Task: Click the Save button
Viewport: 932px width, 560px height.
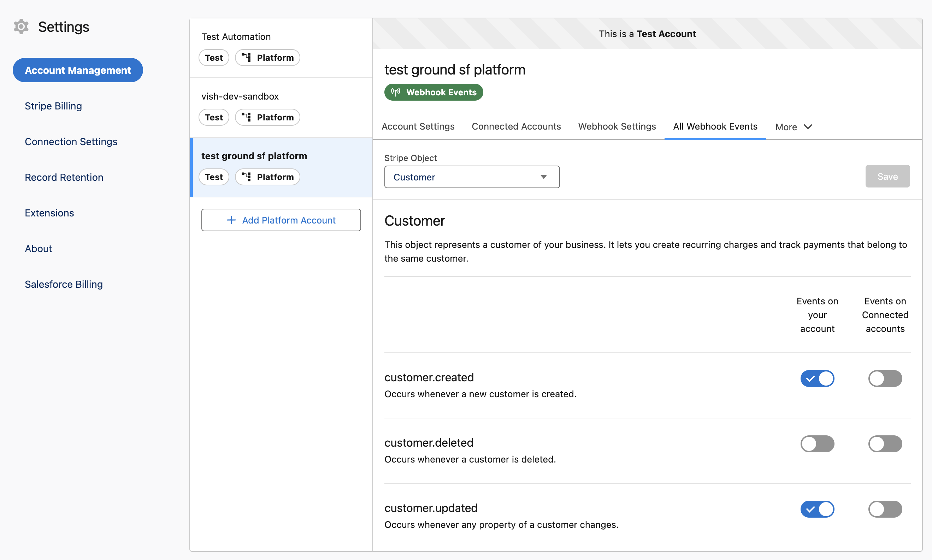Action: [x=887, y=176]
